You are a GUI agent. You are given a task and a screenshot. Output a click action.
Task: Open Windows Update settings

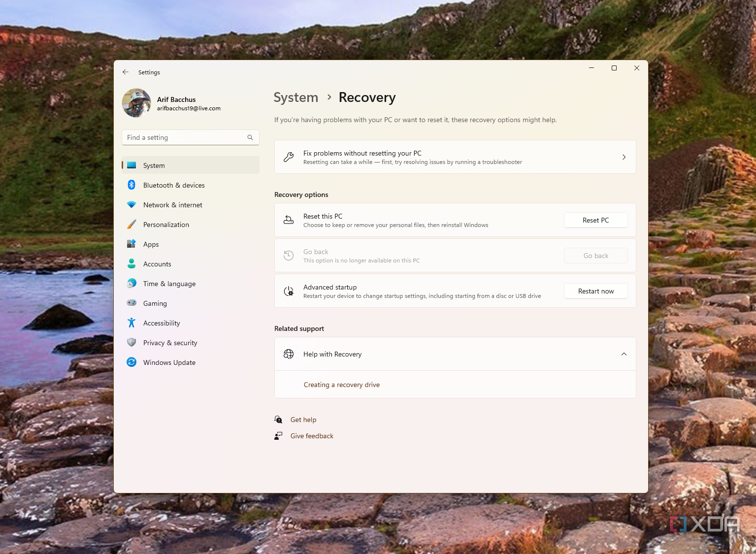[x=169, y=362]
